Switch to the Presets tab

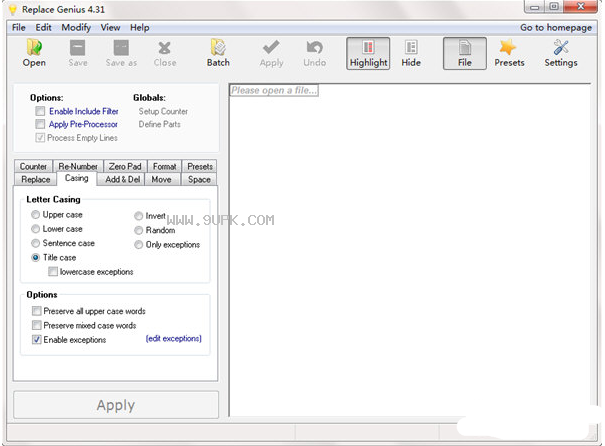pos(200,166)
